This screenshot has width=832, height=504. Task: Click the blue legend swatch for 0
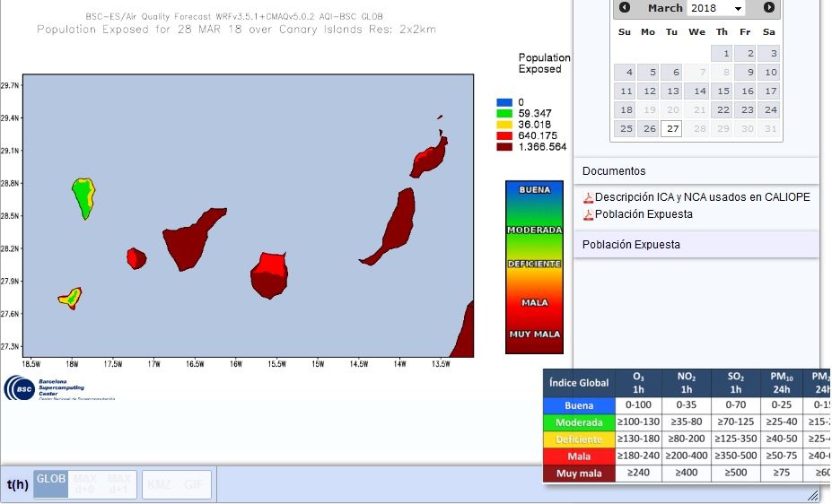(504, 102)
